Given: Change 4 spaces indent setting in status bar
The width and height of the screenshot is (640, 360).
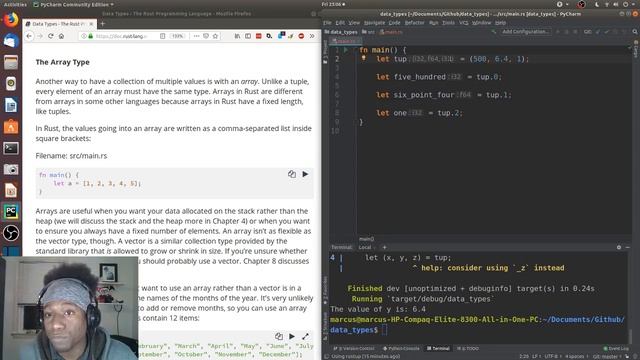Looking at the screenshot, I should (576, 356).
